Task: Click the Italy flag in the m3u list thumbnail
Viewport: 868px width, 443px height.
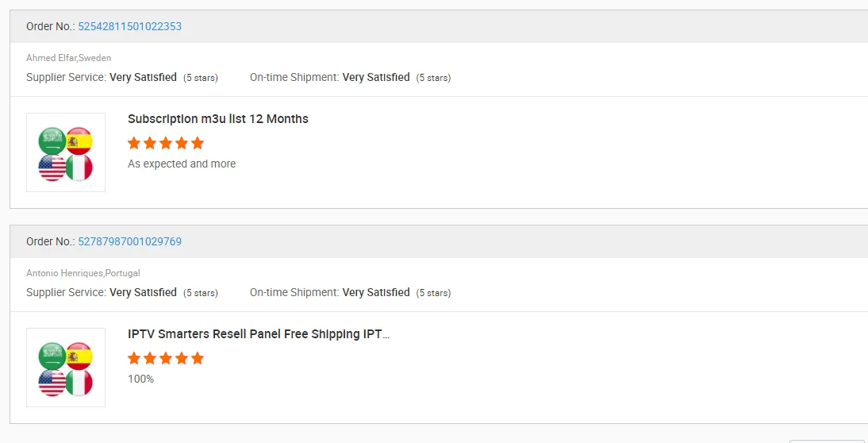Action: pyautogui.click(x=79, y=168)
